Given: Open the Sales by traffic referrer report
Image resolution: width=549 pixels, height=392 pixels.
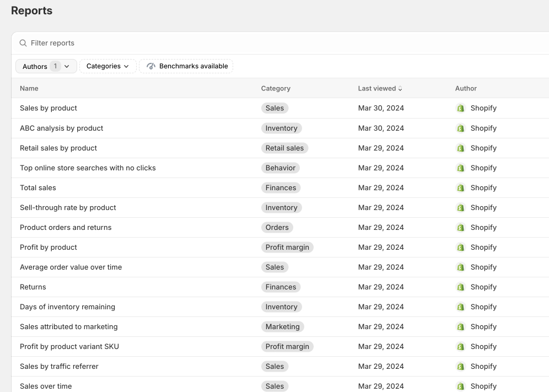Looking at the screenshot, I should pos(59,367).
